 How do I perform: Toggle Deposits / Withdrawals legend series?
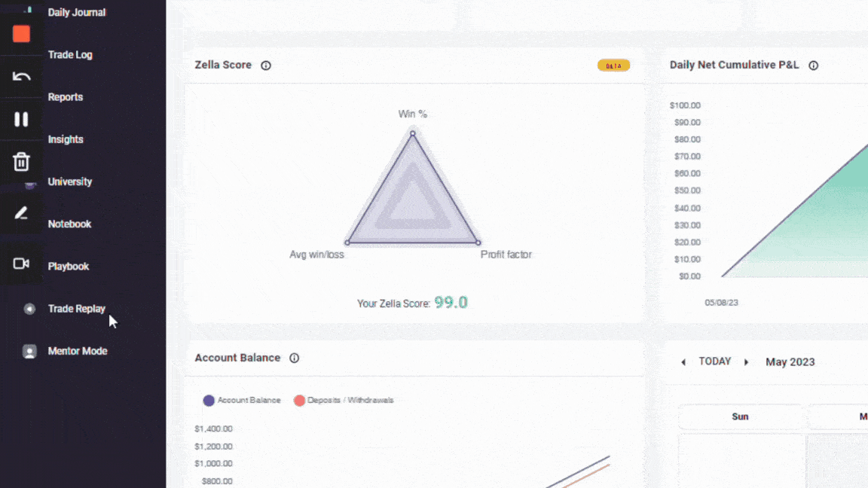[344, 401]
